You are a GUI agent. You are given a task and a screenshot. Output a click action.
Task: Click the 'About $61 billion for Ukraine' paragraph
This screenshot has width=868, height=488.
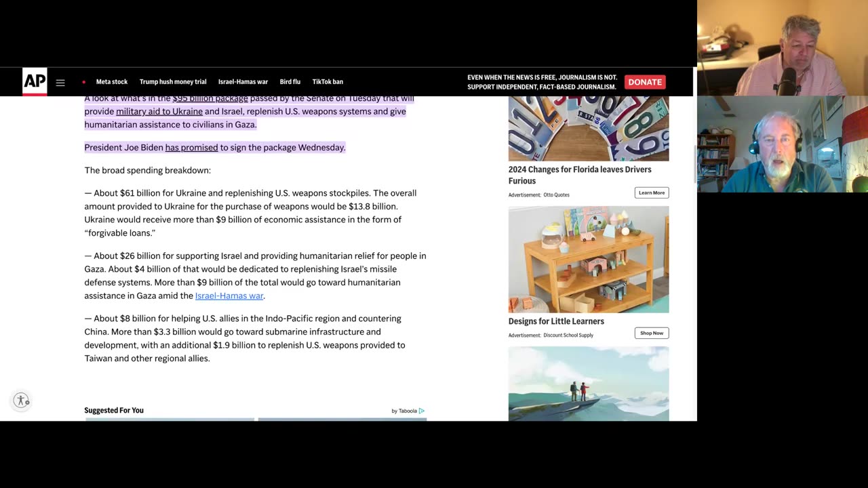click(251, 213)
